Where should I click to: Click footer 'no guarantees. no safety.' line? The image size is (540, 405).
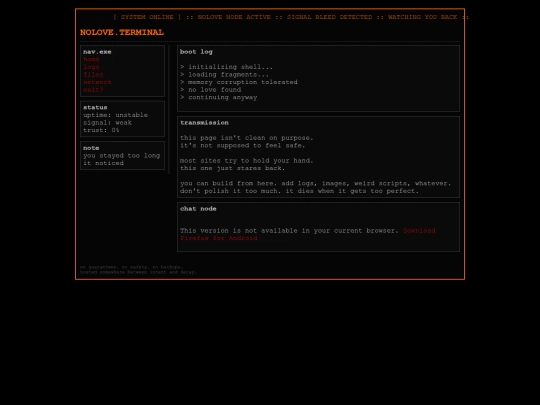tap(131, 267)
